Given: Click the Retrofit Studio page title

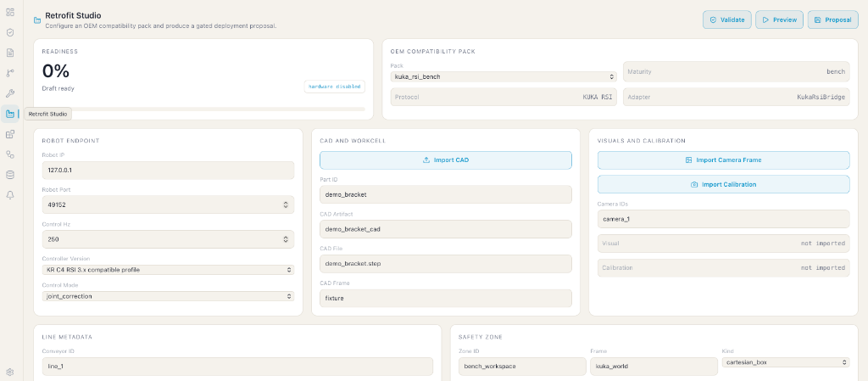Looking at the screenshot, I should [73, 16].
